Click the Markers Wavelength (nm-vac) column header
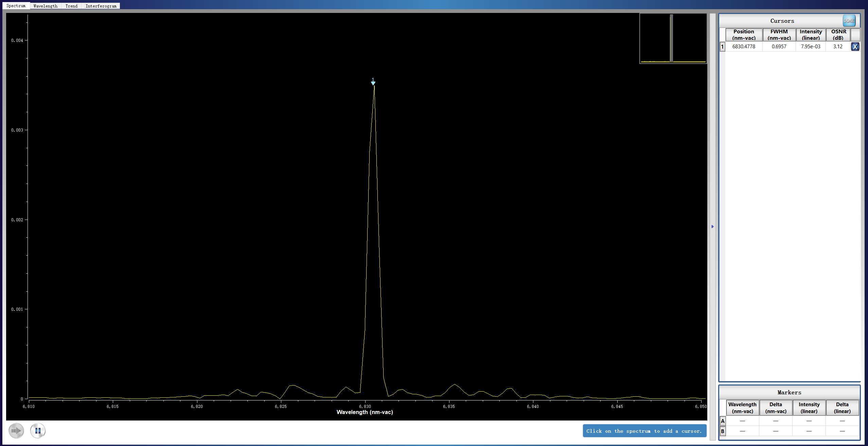Image resolution: width=868 pixels, height=446 pixels. [x=742, y=408]
